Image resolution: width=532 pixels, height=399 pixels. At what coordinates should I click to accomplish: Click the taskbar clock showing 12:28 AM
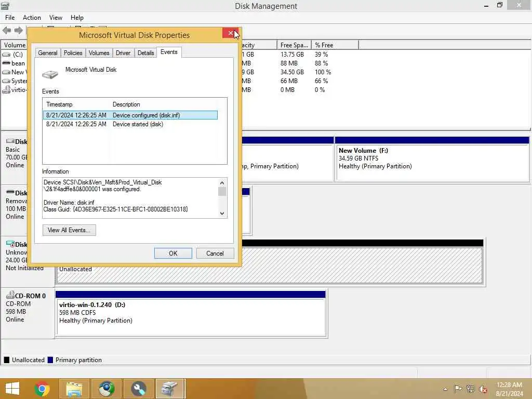pos(509,389)
